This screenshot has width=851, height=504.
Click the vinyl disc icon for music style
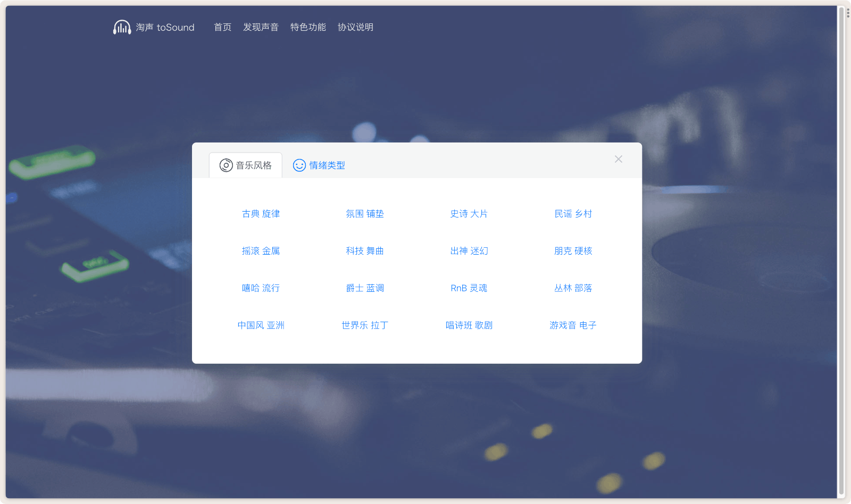226,165
